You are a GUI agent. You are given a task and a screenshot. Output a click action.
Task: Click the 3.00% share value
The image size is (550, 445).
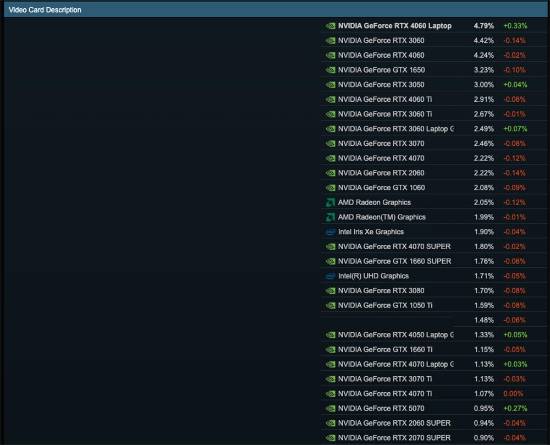(x=484, y=85)
